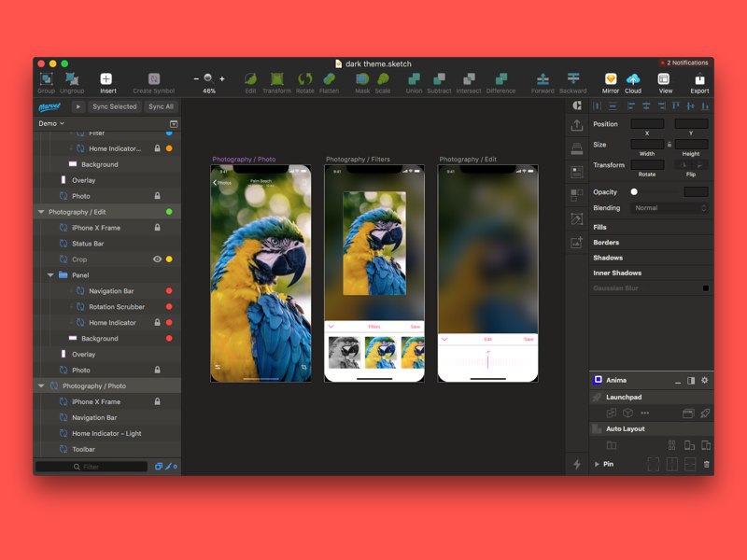Apply the Subtract boolean operation
Screen dimensions: 747x560
(439, 78)
